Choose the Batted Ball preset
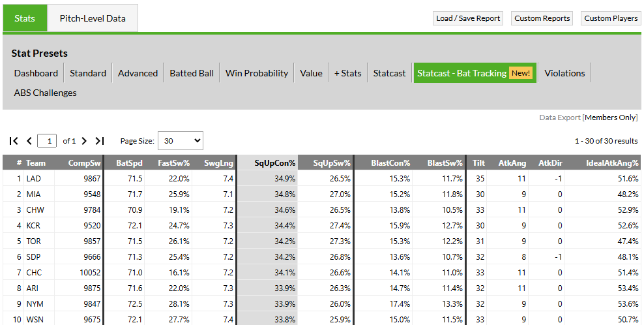This screenshot has height=325, width=644. coord(192,73)
